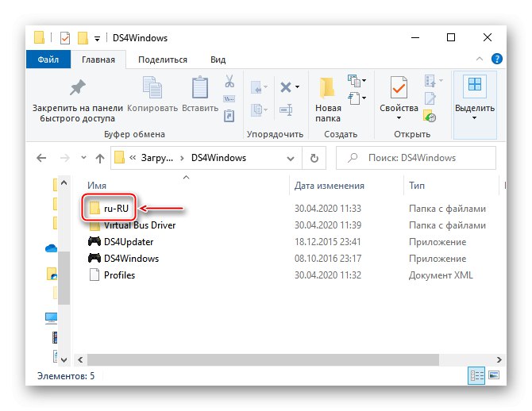
Task: Click the edit icon in Открыть group
Action: (430, 98)
